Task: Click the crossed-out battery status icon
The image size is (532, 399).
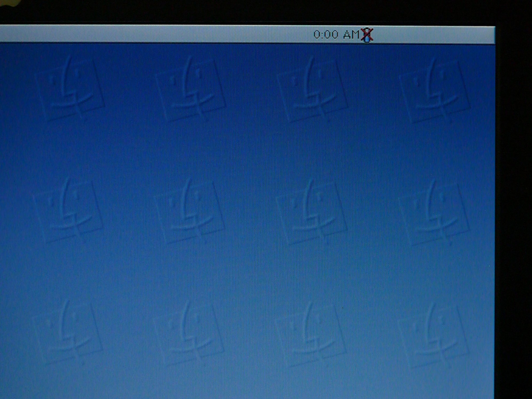Action: point(367,35)
